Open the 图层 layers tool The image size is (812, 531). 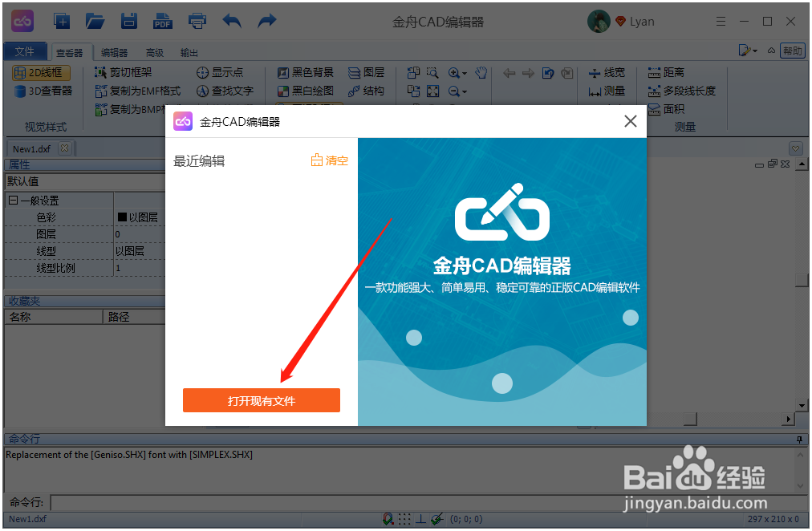tap(366, 72)
